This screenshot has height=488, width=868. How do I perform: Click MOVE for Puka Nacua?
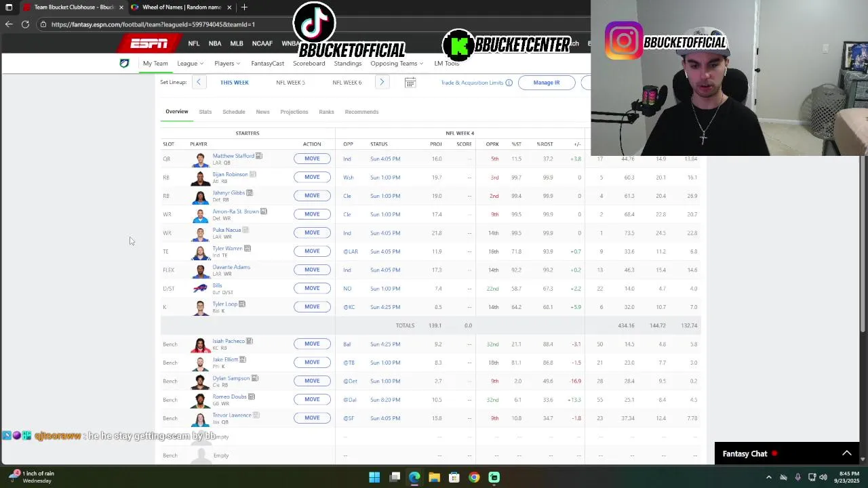tap(312, 232)
